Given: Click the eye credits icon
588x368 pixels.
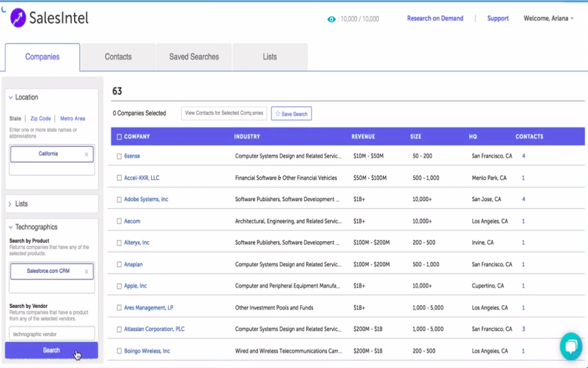Looking at the screenshot, I should coord(331,19).
